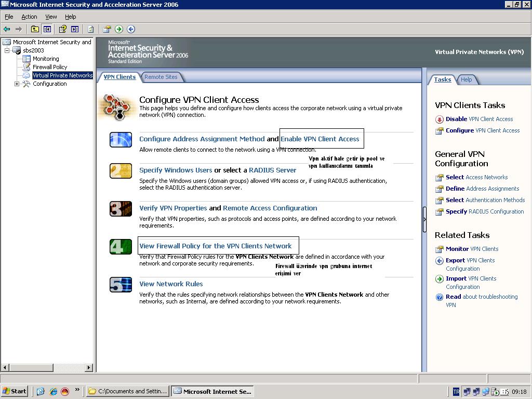Expand the Configuration tree node

pyautogui.click(x=17, y=84)
